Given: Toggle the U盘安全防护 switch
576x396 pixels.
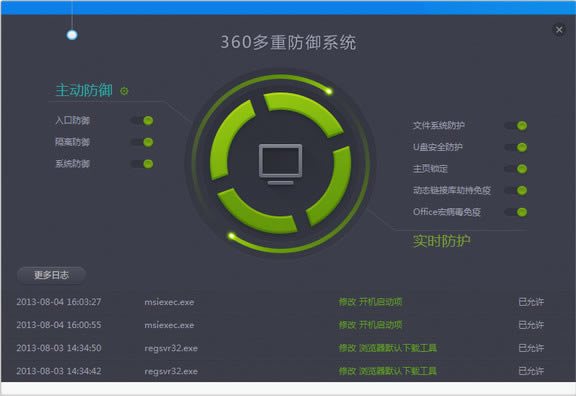Looking at the screenshot, I should (516, 147).
